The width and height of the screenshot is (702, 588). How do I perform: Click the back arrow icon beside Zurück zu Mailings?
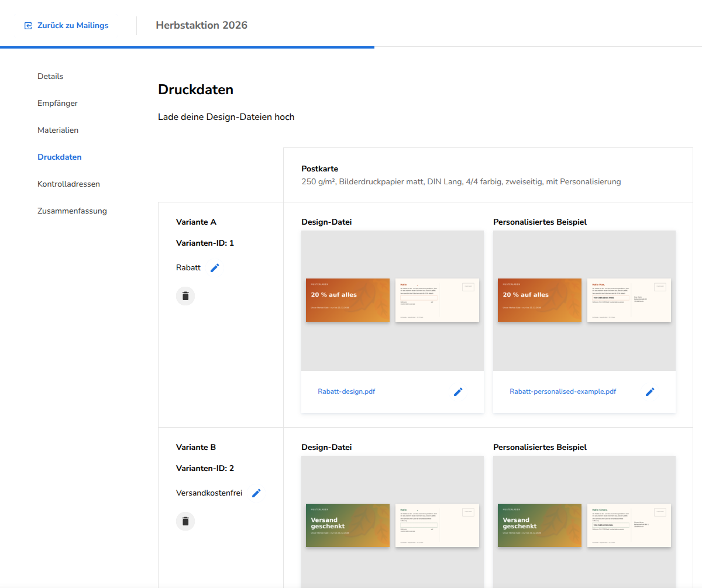pyautogui.click(x=28, y=26)
